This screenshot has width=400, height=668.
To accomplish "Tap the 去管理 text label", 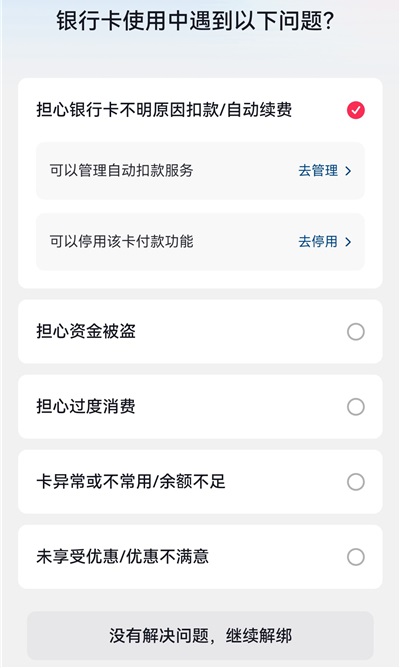I will tap(318, 171).
